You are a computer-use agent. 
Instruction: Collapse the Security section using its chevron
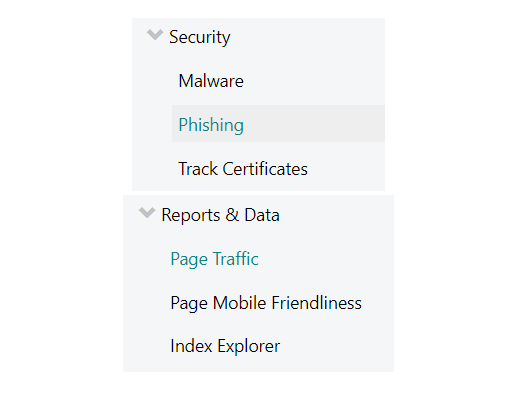[155, 34]
